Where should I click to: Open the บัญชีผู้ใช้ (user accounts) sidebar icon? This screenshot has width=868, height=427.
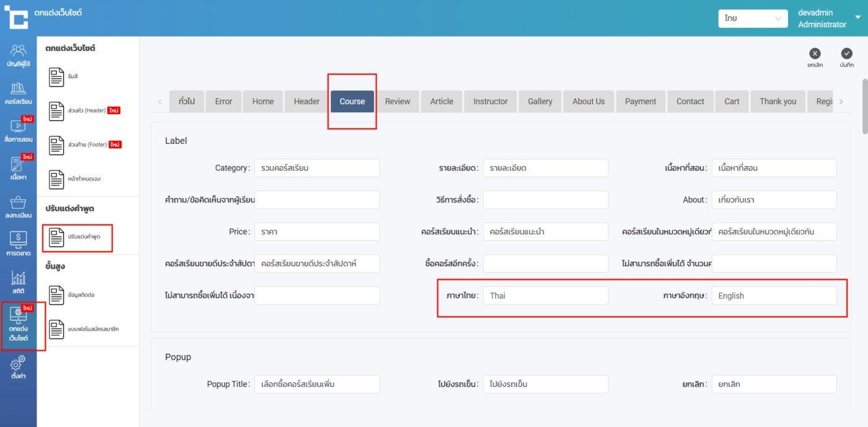coord(18,55)
